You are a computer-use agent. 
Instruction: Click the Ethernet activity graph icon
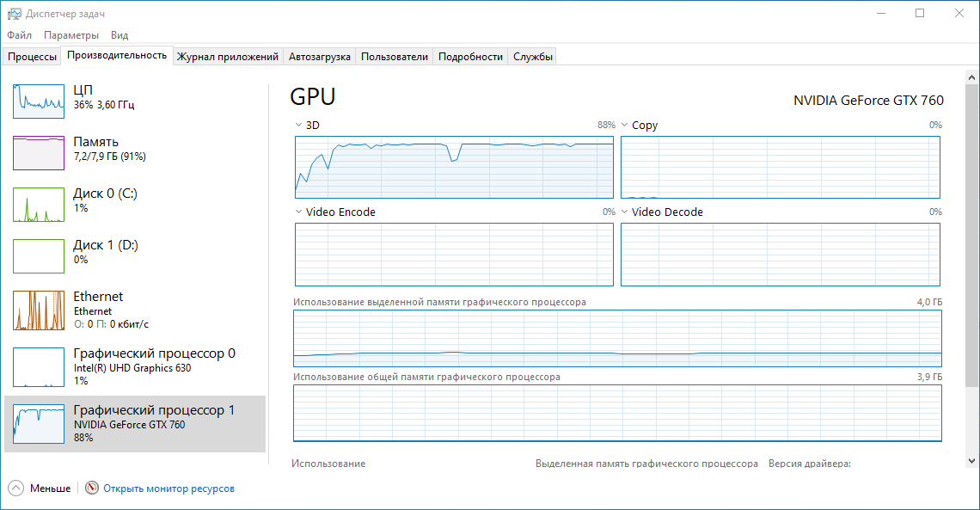(x=39, y=310)
